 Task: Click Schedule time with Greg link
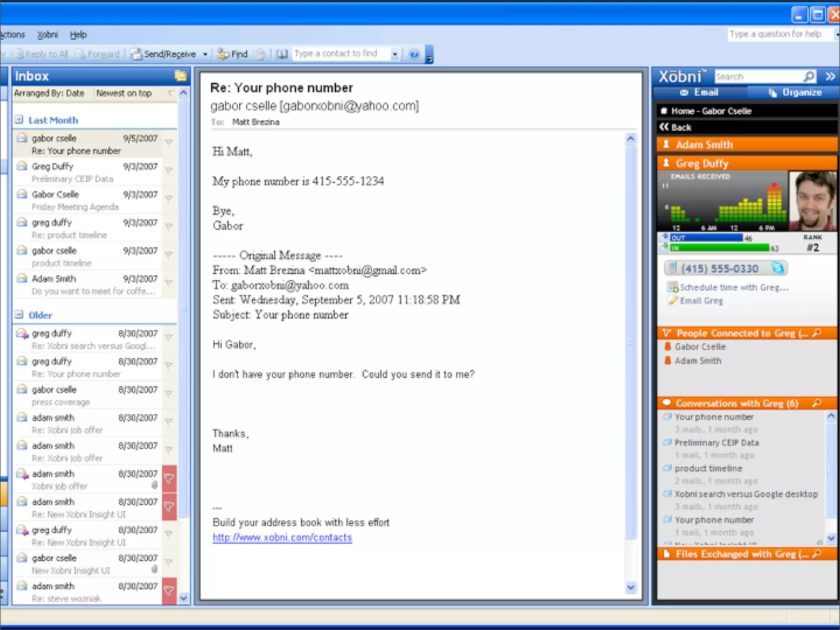point(733,288)
